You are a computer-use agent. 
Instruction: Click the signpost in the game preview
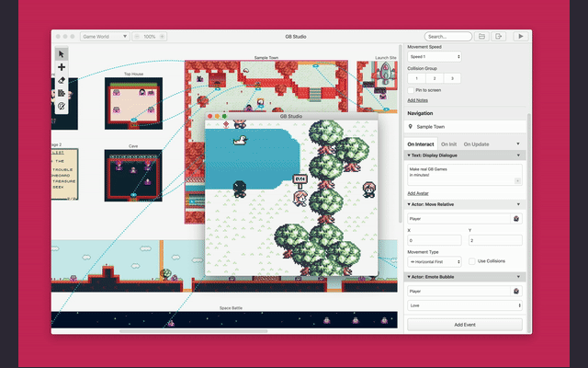[300, 180]
